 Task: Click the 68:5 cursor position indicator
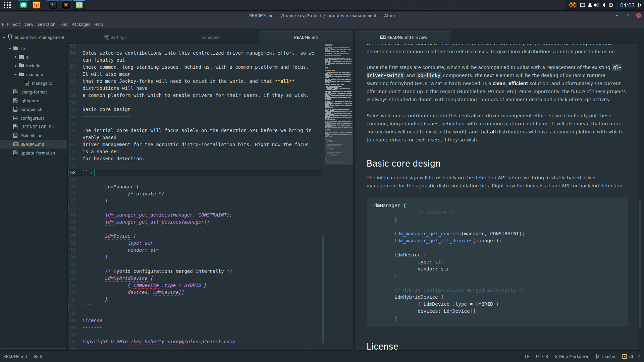(38, 357)
